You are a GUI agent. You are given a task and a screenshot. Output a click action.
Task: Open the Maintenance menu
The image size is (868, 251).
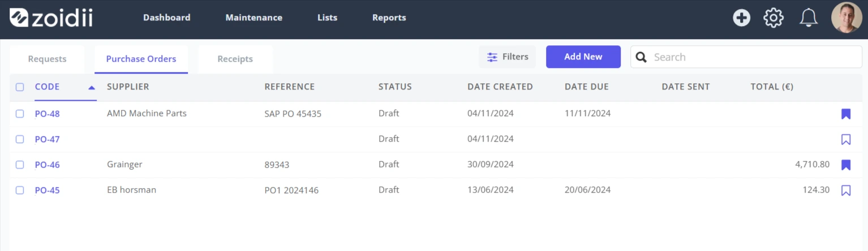click(253, 18)
